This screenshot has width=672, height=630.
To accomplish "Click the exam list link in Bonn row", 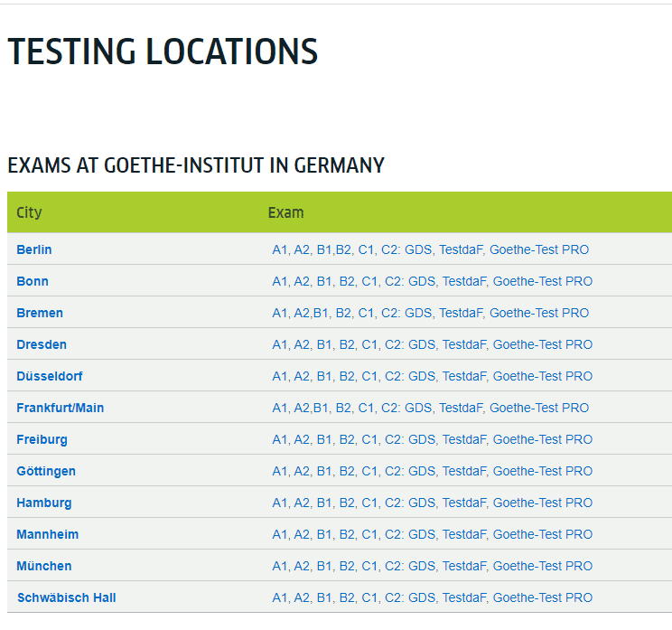I will (432, 281).
